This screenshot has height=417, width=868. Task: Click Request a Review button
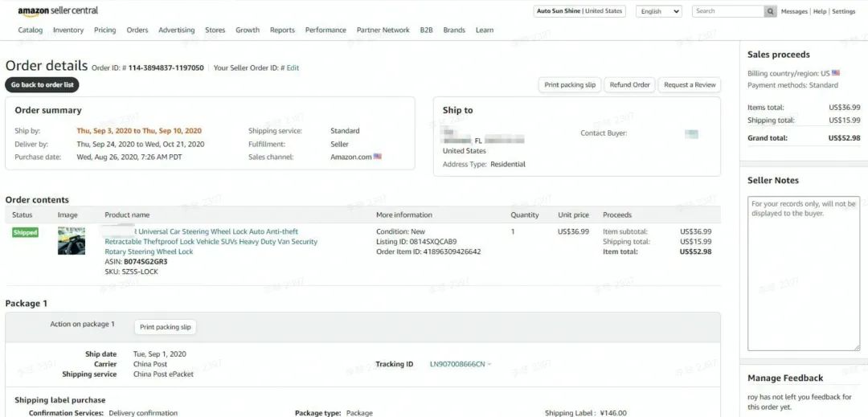click(690, 84)
